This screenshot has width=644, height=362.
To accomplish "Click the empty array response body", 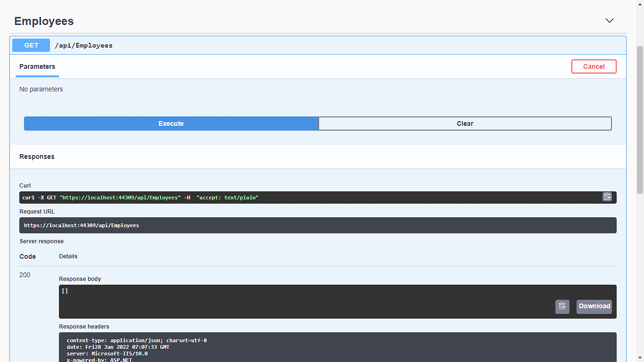I will point(65,291).
